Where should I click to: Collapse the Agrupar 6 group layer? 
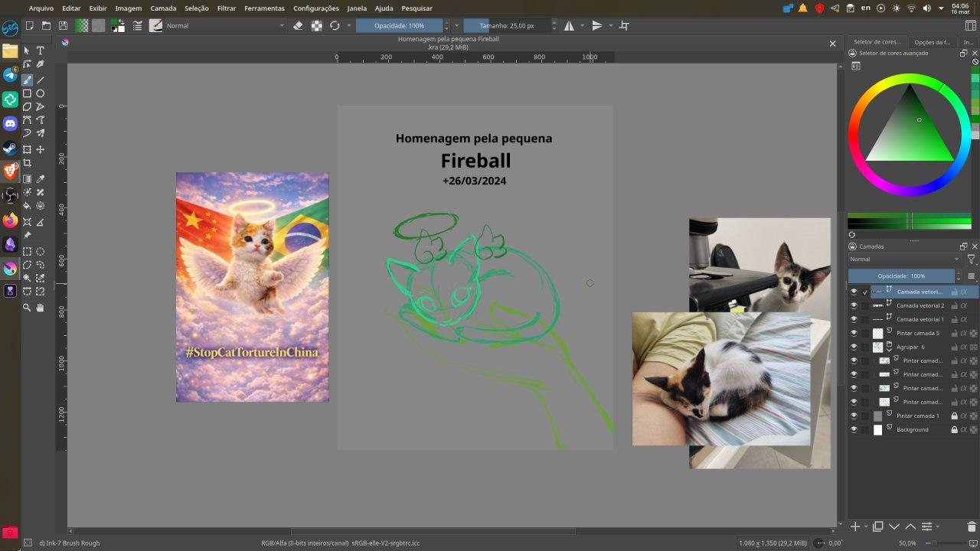pos(889,350)
